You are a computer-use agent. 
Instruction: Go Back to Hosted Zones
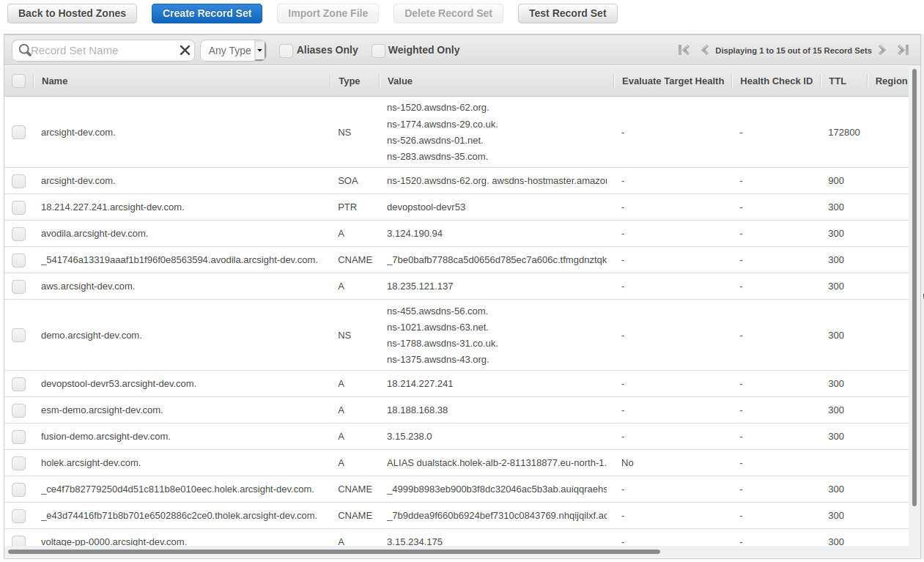coord(72,13)
